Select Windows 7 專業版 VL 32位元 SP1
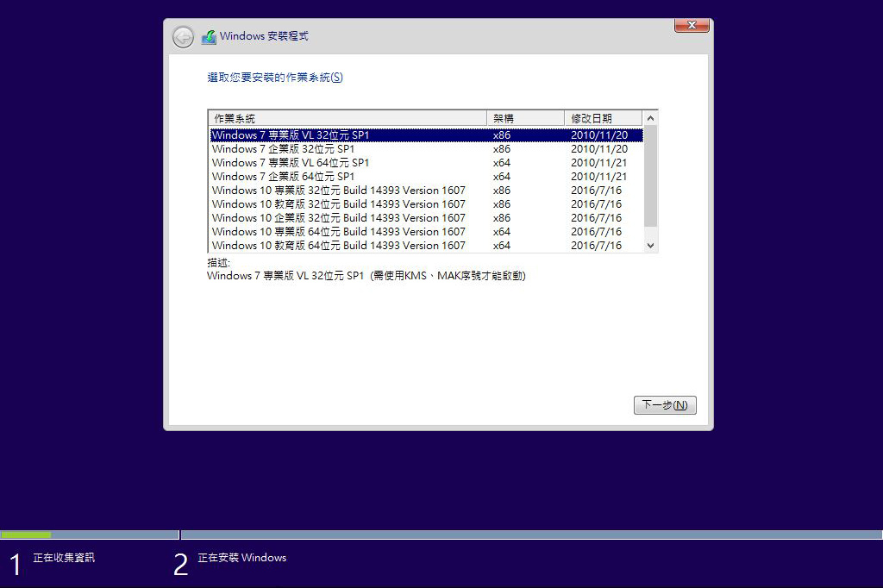Viewport: 883px width, 588px height. pos(426,135)
